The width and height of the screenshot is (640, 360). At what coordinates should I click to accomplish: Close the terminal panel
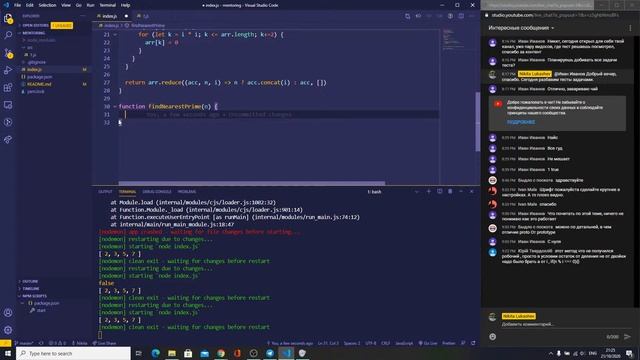pos(472,191)
